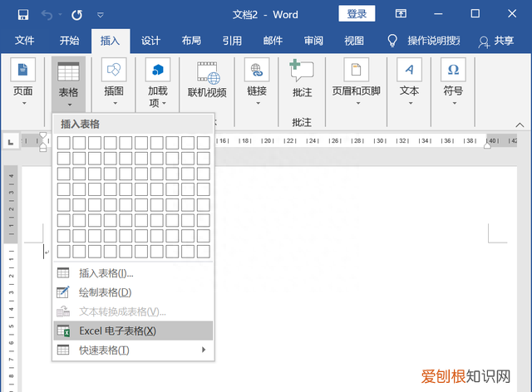
Task: Choose Excel 电子表格(X) menu item
Action: (x=133, y=331)
